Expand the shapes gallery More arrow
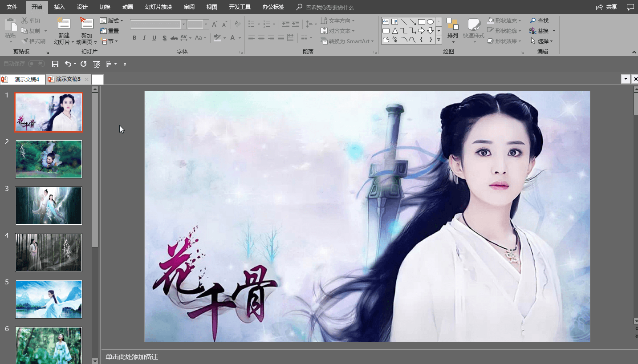Screen dimensions: 638x364 (x=439, y=40)
